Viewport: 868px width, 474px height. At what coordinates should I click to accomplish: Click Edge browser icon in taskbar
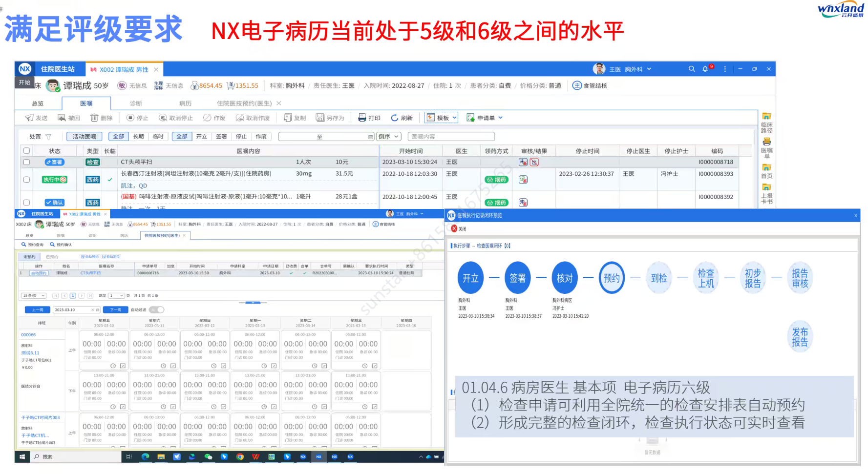[x=145, y=457]
